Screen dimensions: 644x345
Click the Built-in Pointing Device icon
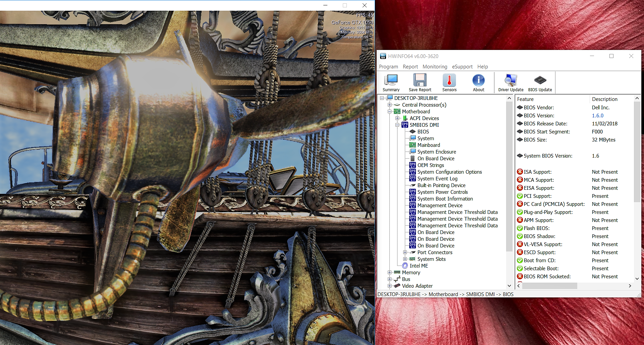point(413,185)
